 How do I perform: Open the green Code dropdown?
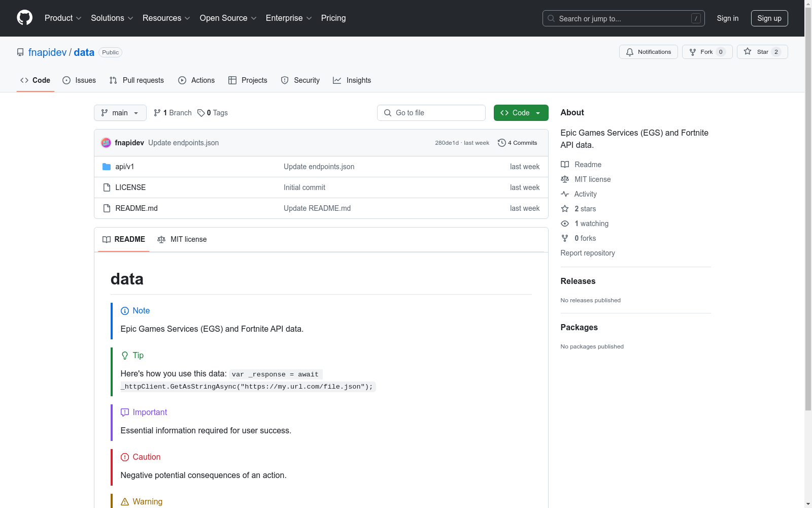(x=521, y=113)
